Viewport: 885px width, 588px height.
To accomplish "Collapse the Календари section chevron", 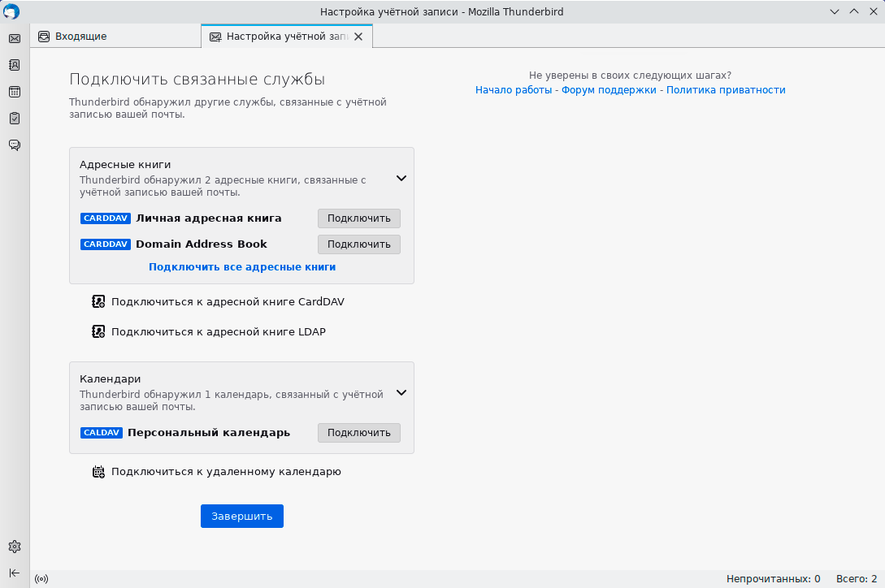I will point(401,393).
